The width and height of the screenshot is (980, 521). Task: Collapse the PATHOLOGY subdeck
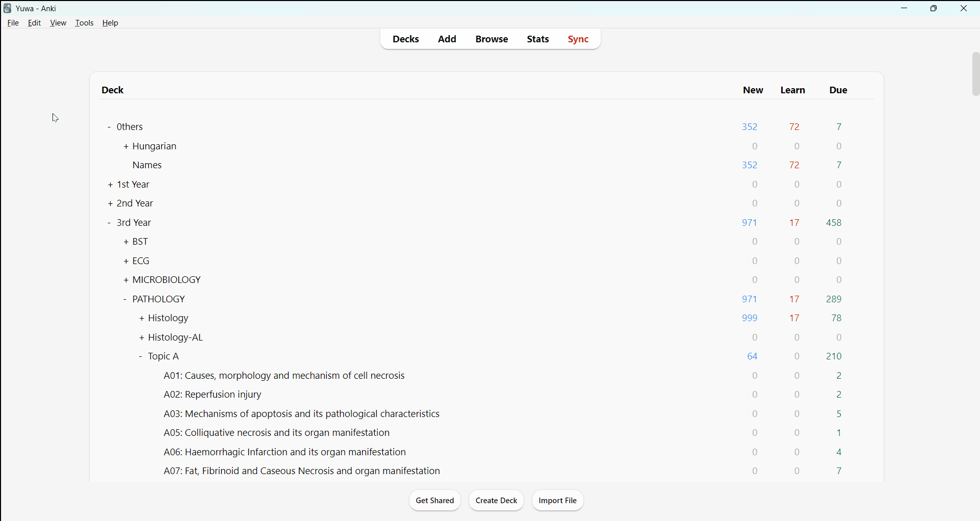[125, 300]
